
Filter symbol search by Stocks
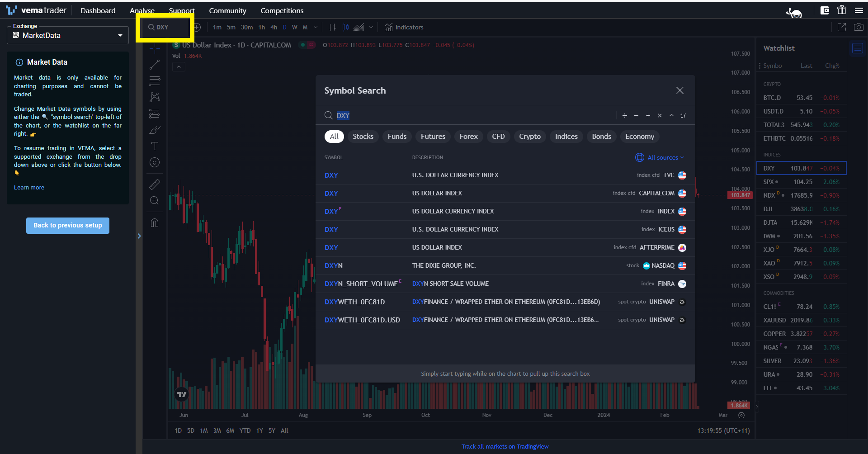click(x=363, y=137)
